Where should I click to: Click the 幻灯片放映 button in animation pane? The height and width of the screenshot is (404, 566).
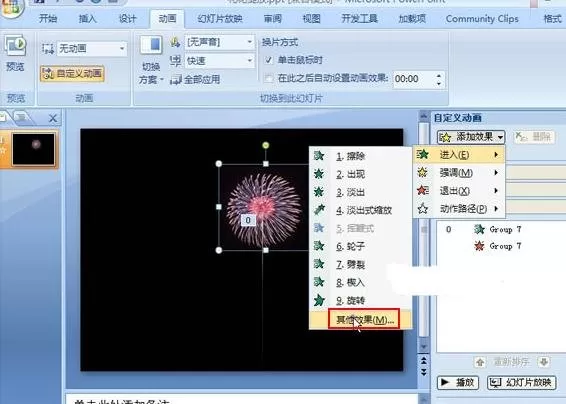522,382
